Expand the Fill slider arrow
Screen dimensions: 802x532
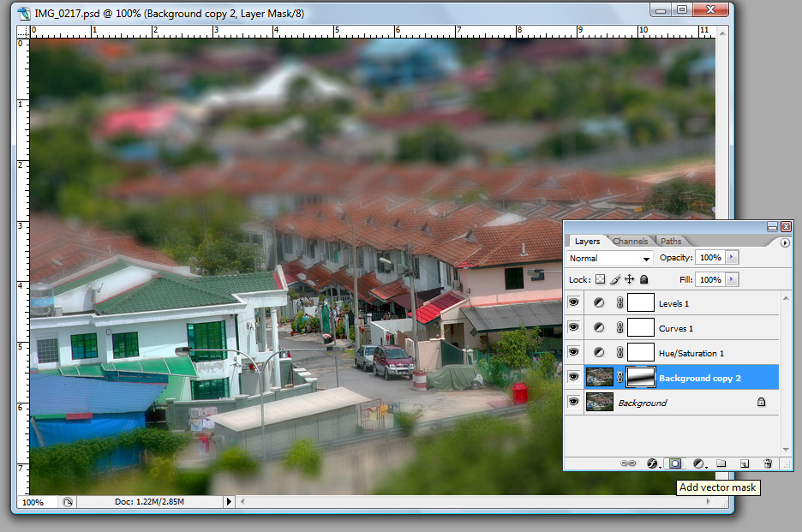click(730, 279)
